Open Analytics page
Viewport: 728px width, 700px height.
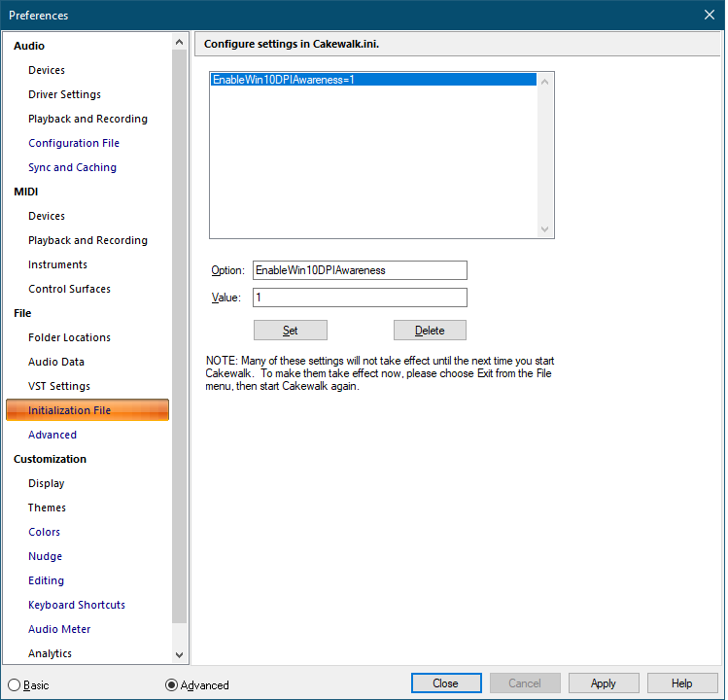(50, 653)
